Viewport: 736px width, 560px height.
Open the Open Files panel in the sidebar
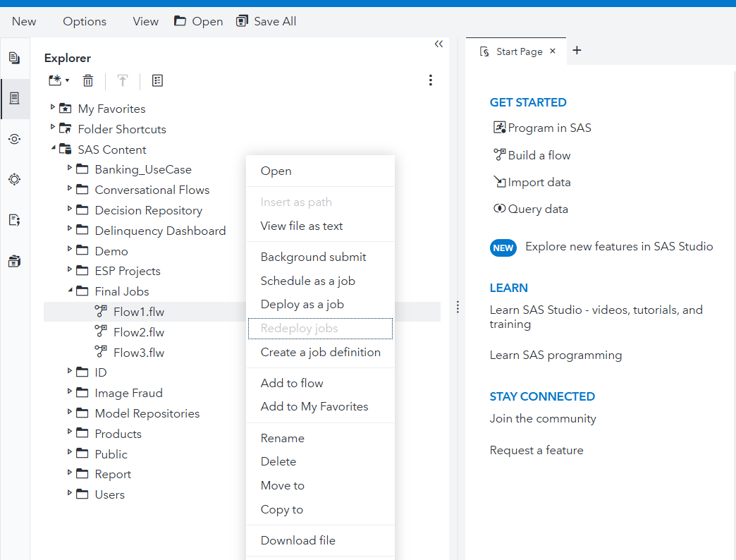click(14, 58)
